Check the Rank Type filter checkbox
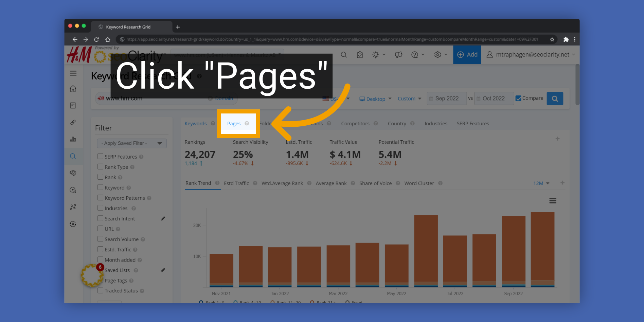 tap(100, 167)
